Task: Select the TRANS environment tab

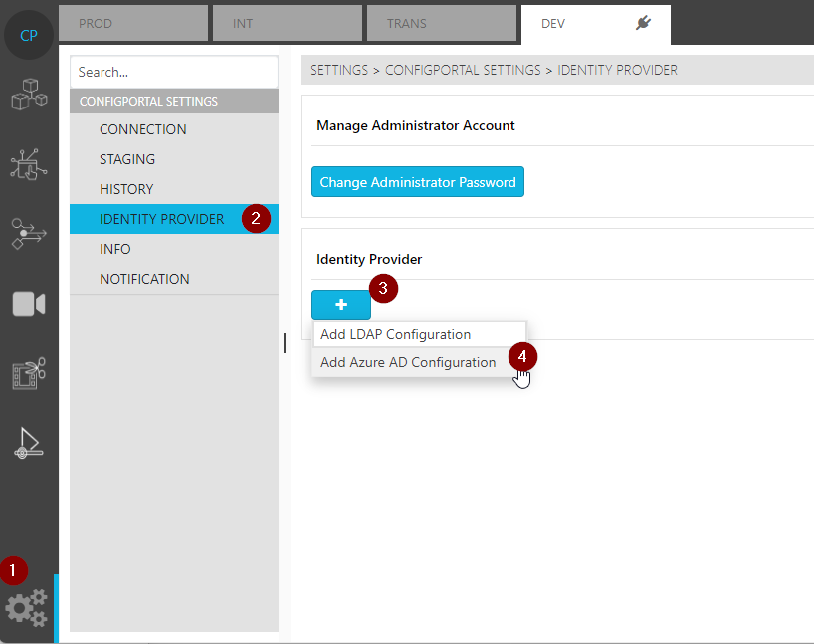Action: point(441,24)
